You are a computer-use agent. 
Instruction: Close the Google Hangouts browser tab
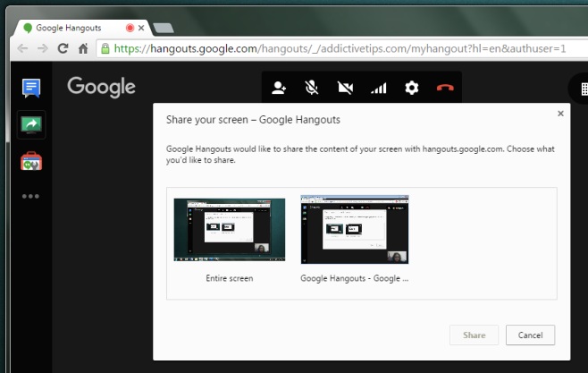pos(141,28)
